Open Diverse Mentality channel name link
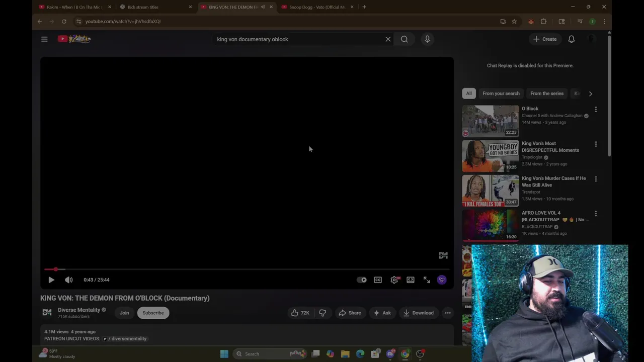The width and height of the screenshot is (644, 362). pyautogui.click(x=79, y=310)
